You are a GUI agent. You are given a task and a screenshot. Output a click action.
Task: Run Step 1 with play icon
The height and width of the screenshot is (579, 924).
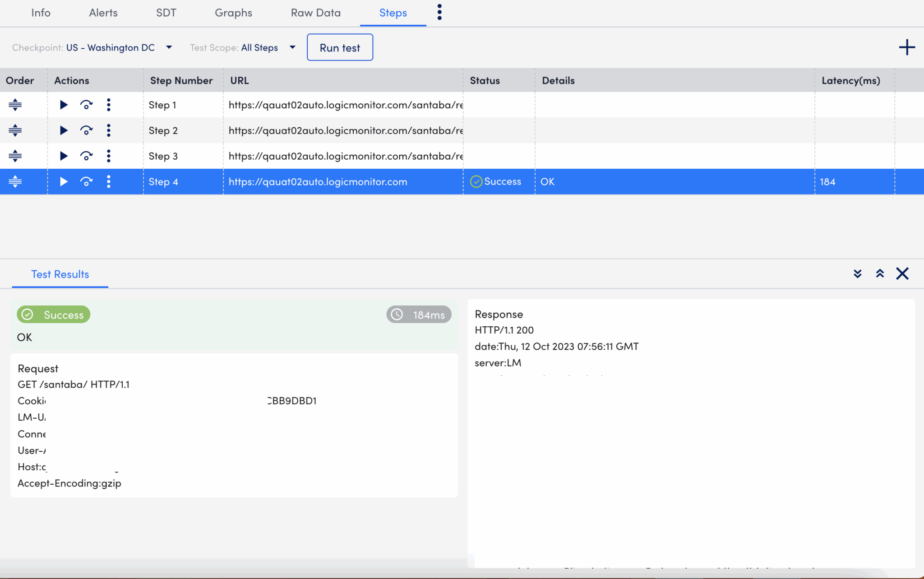(64, 105)
